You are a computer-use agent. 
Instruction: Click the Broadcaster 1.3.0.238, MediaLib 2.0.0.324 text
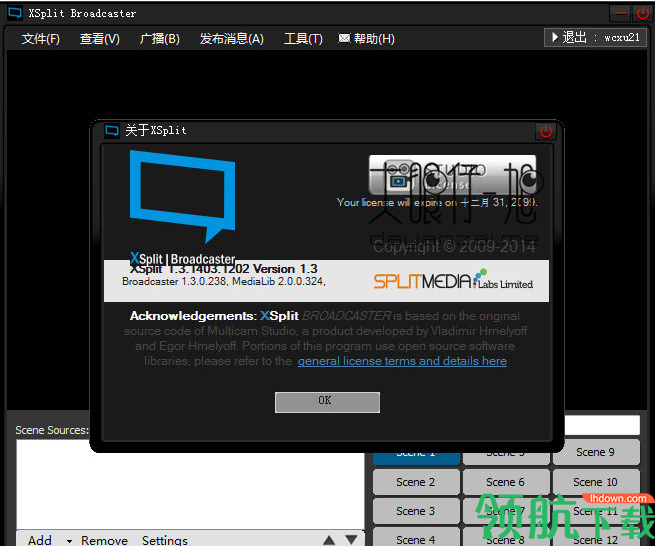tap(223, 282)
